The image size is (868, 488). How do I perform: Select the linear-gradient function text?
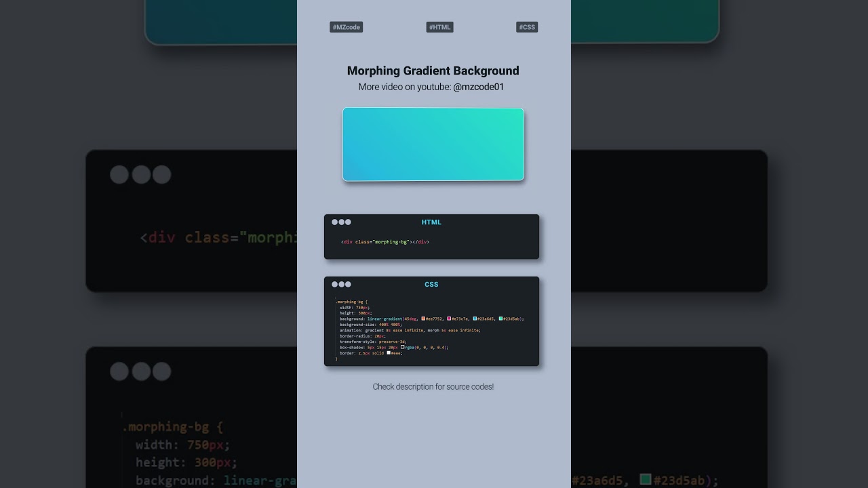point(384,319)
